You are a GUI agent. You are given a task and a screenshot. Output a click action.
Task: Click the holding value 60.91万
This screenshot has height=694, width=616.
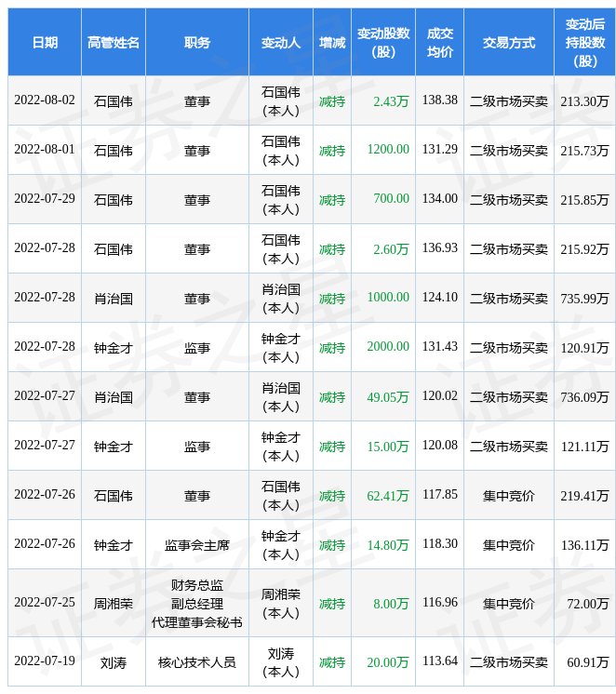click(x=588, y=662)
